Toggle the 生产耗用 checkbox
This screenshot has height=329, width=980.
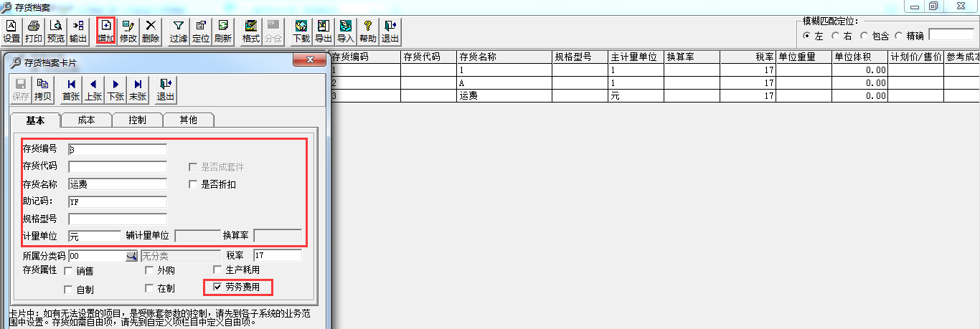click(217, 270)
